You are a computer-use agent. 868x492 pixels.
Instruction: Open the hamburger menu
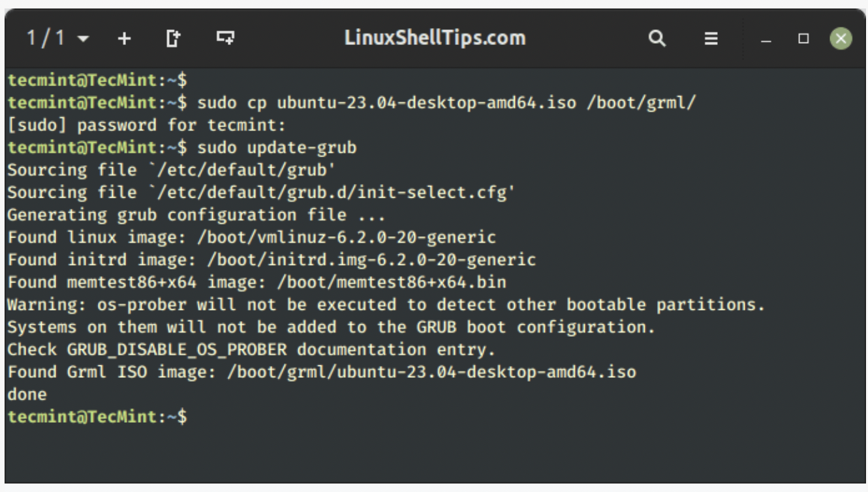(711, 38)
